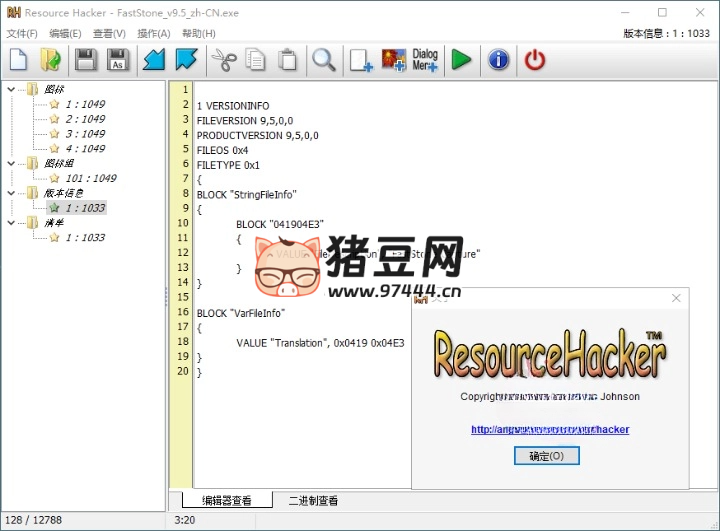Click the Paste clipboard icon

coord(287,60)
